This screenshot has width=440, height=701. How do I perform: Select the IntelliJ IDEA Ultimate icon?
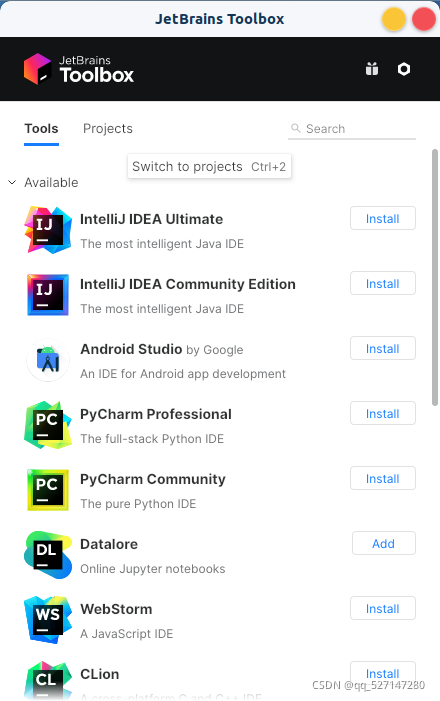[x=48, y=230]
